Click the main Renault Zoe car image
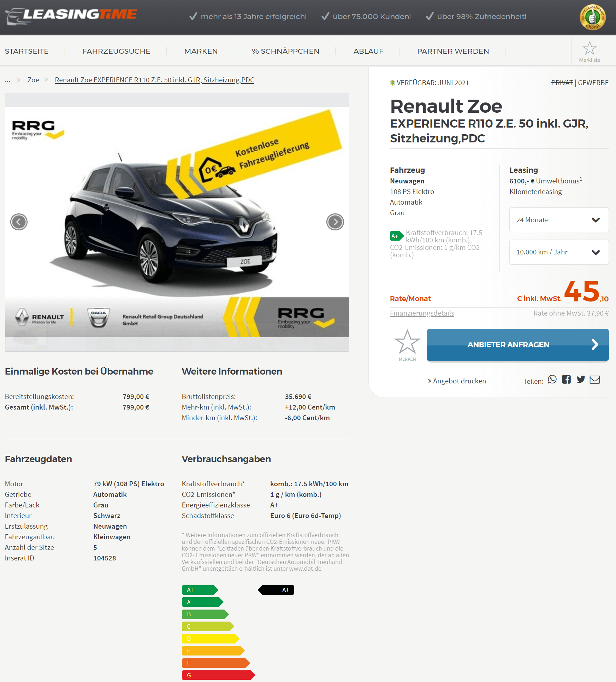 point(177,222)
